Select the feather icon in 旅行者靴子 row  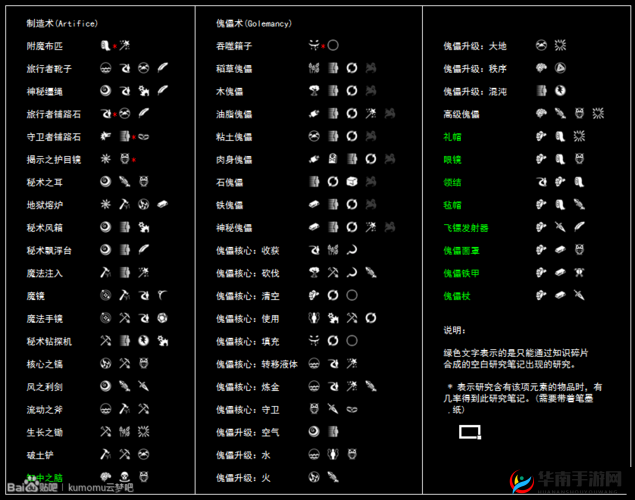point(162,68)
